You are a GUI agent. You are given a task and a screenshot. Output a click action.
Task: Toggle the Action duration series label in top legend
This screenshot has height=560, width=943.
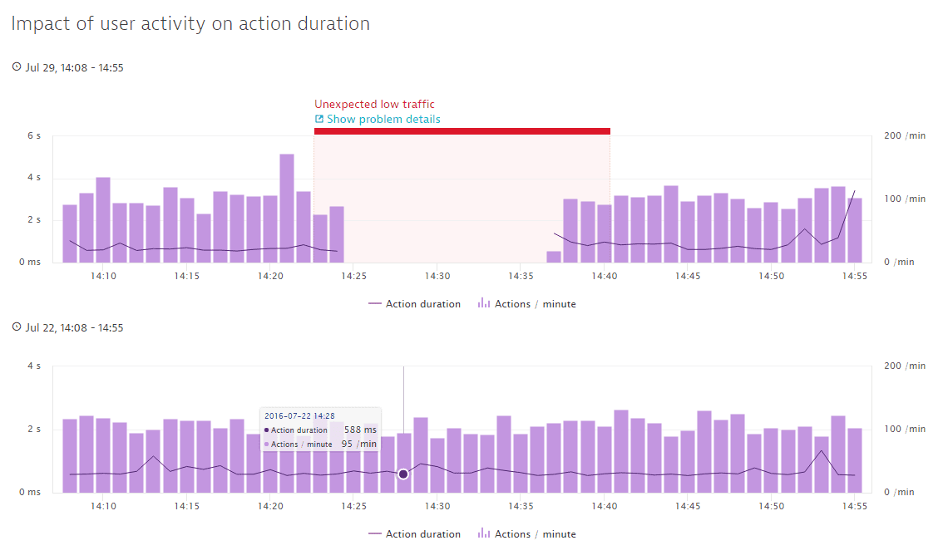[422, 304]
